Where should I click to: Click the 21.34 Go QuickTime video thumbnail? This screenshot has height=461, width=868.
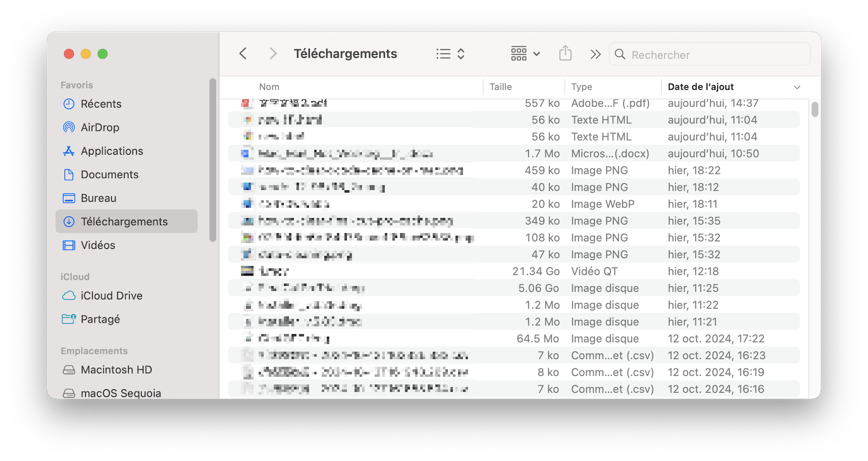247,271
